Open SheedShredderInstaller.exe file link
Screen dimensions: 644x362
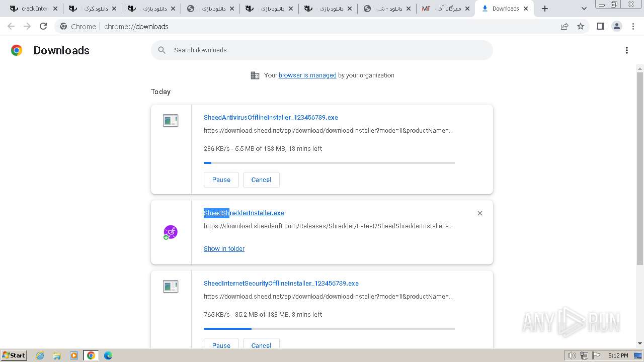[244, 213]
